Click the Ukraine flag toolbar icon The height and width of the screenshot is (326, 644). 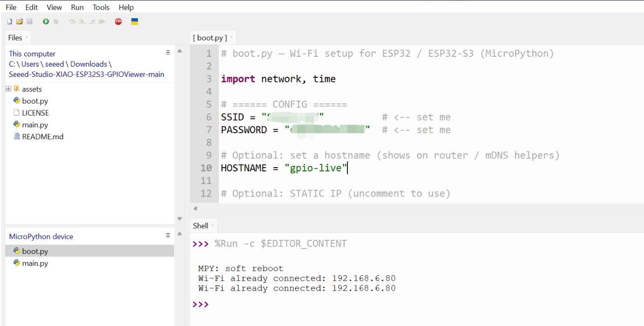coord(135,21)
